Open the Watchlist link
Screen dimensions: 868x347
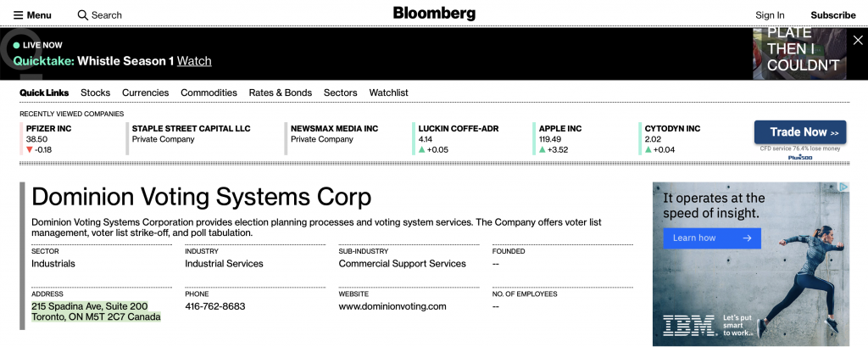pyautogui.click(x=388, y=92)
